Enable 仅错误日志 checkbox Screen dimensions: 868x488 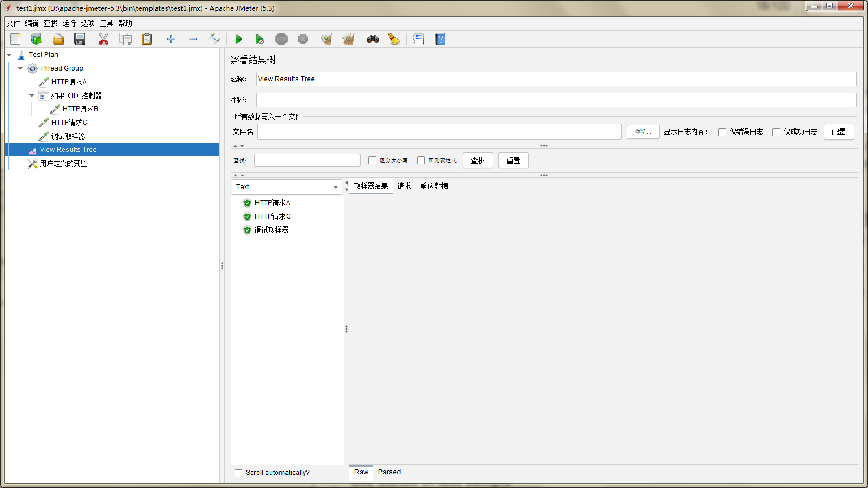point(722,132)
